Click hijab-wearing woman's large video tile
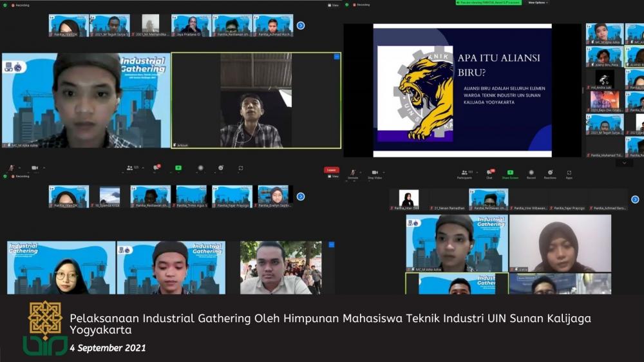This screenshot has width=644, height=362. point(560,243)
